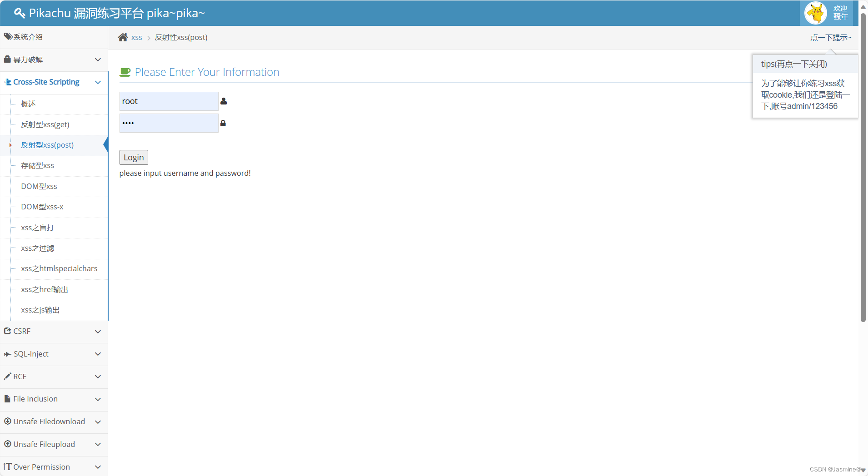Click the 欢迎 骚年 welcome text

tap(840, 13)
